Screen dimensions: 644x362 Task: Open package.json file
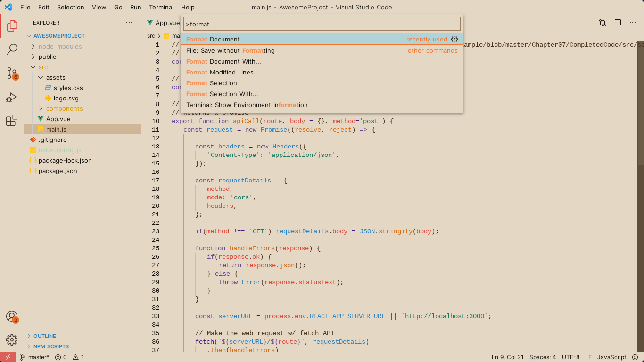pyautogui.click(x=58, y=171)
